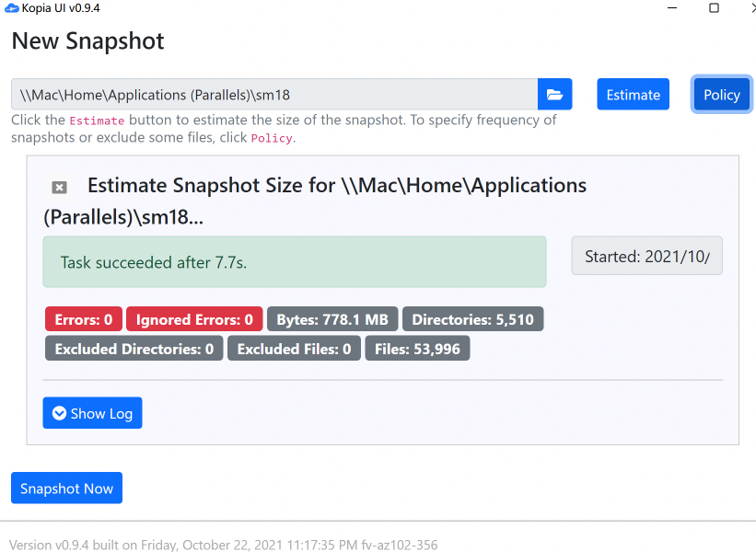The width and height of the screenshot is (756, 552).
Task: Click the folder browse icon button
Action: [554, 95]
